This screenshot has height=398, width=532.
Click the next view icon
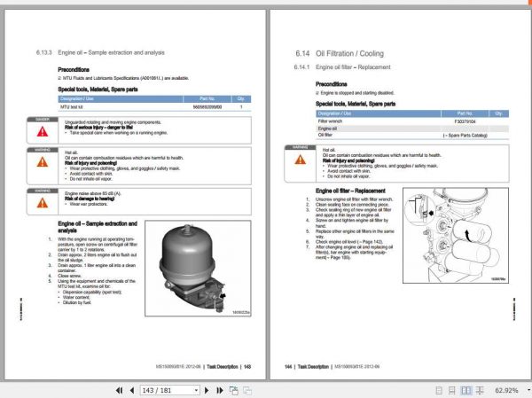[x=247, y=391]
